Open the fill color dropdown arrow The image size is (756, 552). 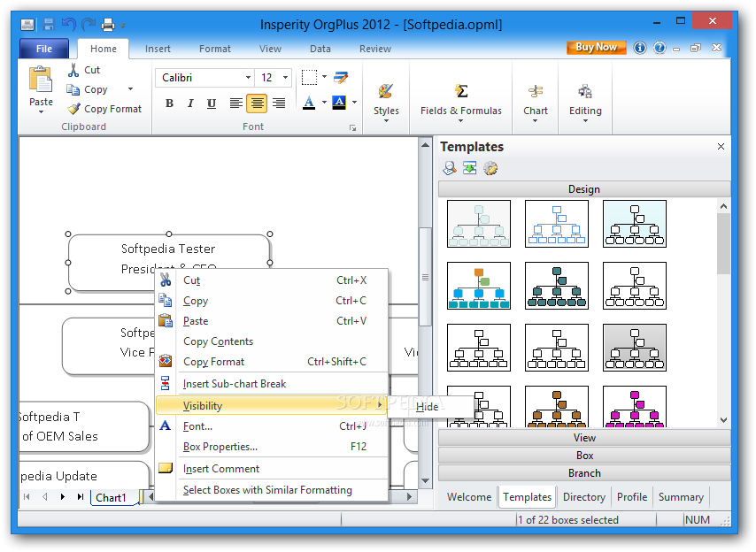pos(354,102)
